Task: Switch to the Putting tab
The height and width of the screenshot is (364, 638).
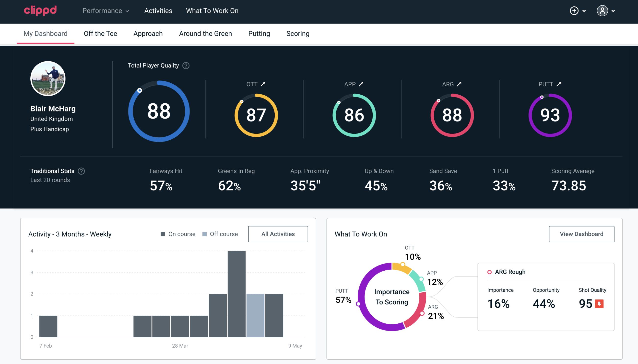Action: [259, 33]
